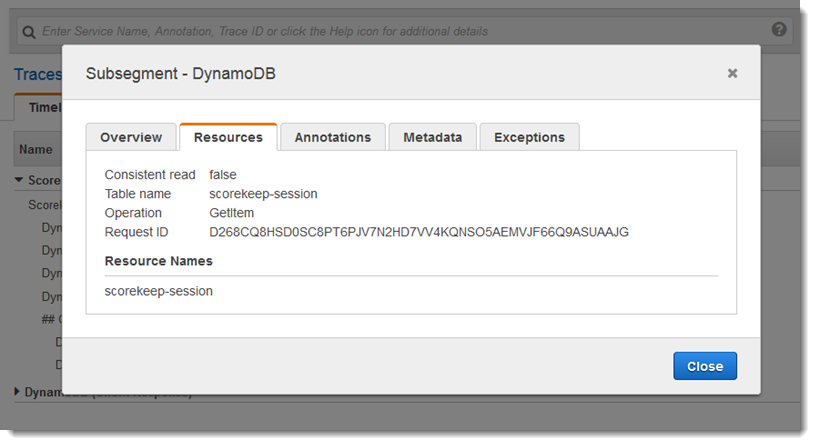Click the Table name value scorekeep-session

click(263, 194)
